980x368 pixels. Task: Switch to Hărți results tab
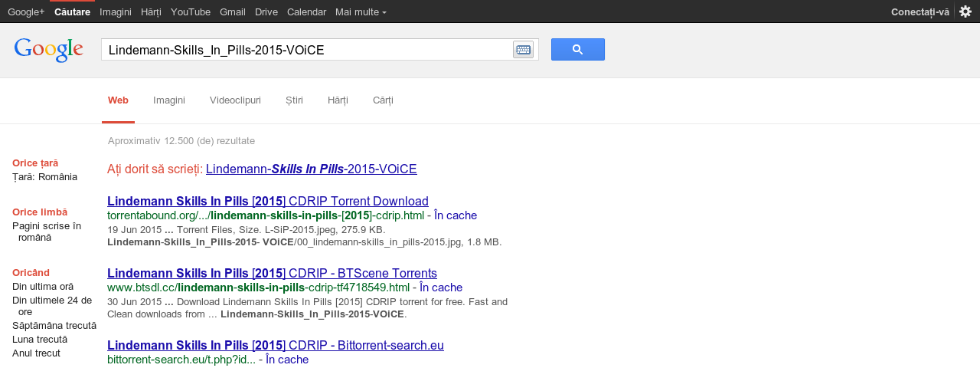338,100
